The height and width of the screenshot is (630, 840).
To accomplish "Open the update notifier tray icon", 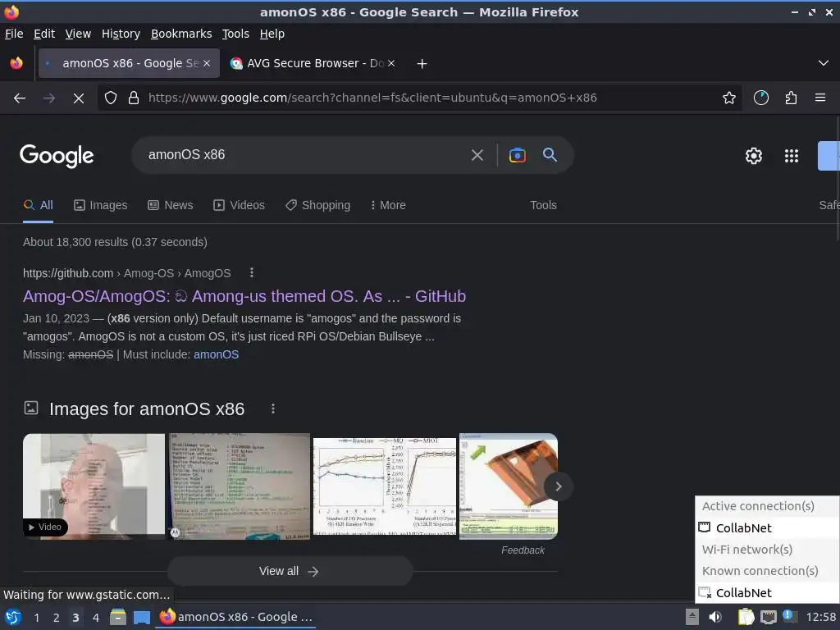I will click(788, 616).
